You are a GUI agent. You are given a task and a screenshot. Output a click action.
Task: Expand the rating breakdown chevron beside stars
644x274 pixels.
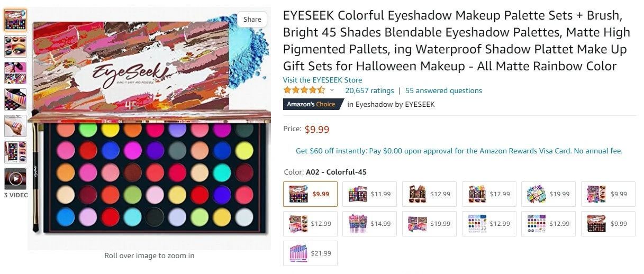coord(332,90)
